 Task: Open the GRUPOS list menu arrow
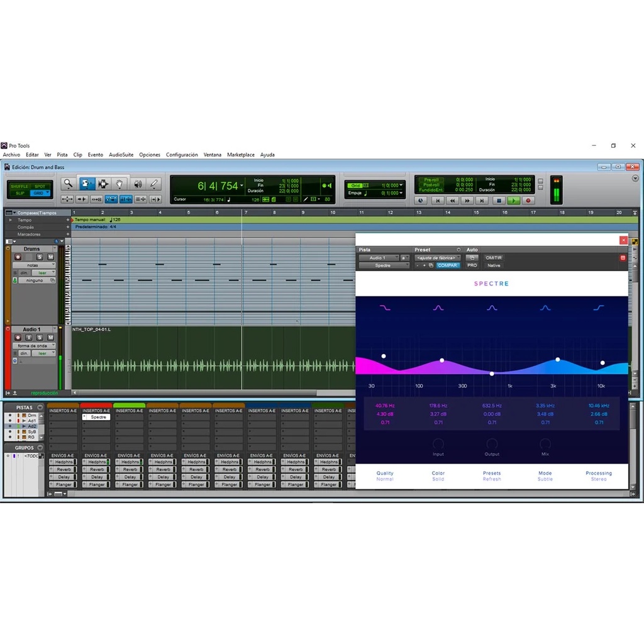tap(40, 448)
